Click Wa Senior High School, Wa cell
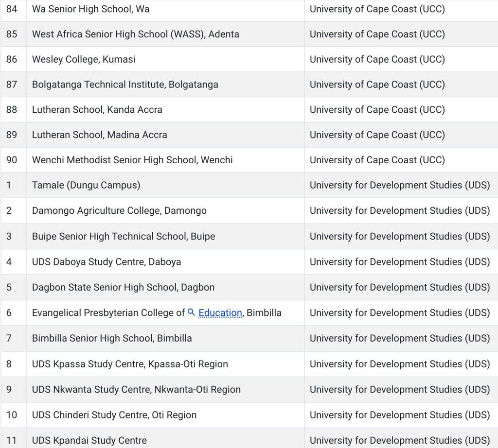The image size is (498, 448). [91, 9]
